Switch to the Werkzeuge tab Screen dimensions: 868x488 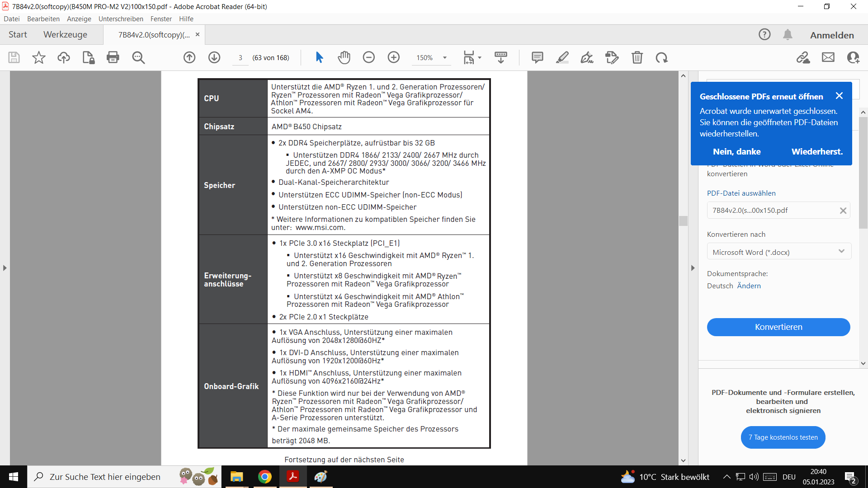(x=65, y=35)
